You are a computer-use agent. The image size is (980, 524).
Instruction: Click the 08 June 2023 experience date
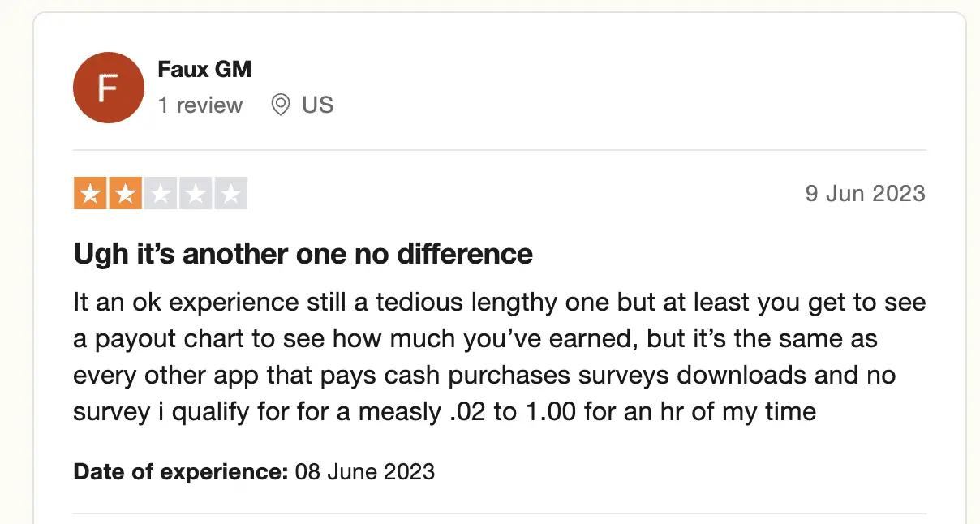365,471
